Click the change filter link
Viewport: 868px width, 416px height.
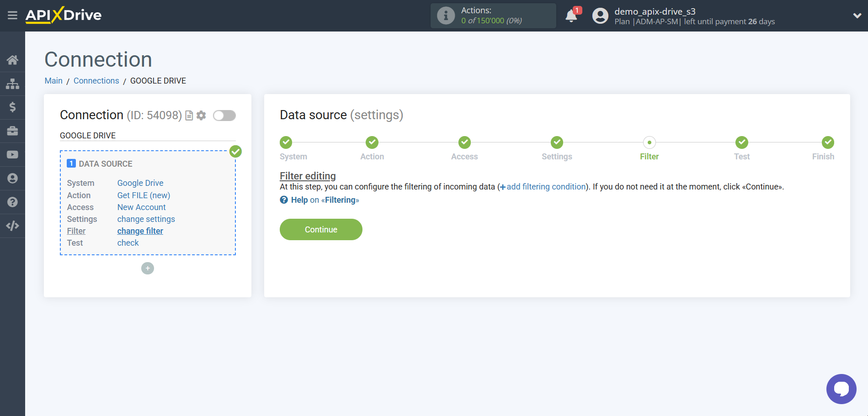(x=140, y=231)
